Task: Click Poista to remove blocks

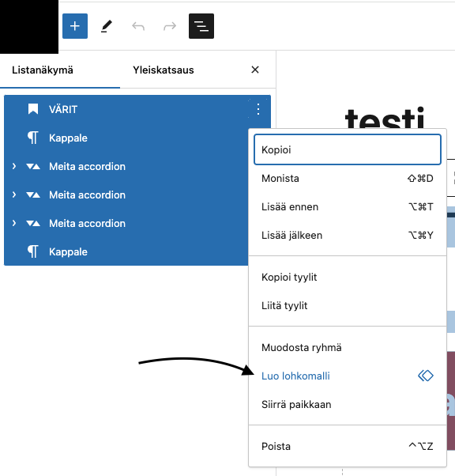Action: pyautogui.click(x=348, y=446)
